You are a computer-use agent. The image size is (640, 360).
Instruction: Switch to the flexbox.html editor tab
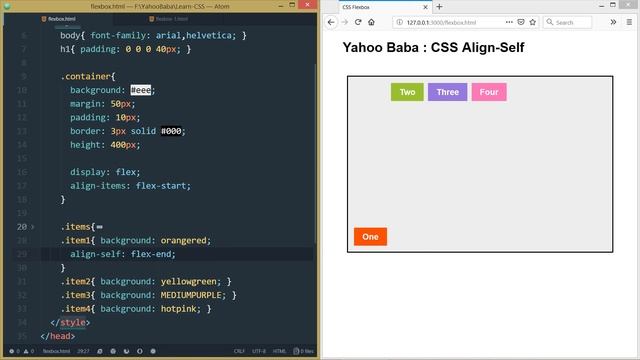pyautogui.click(x=58, y=19)
